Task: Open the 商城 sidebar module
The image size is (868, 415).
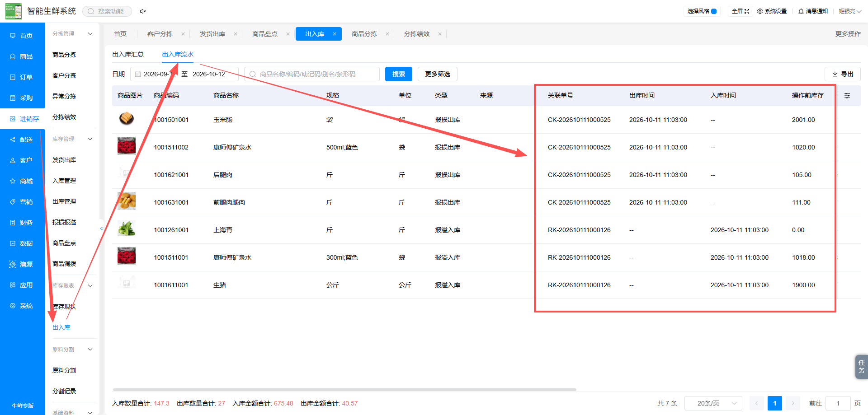Action: point(23,181)
